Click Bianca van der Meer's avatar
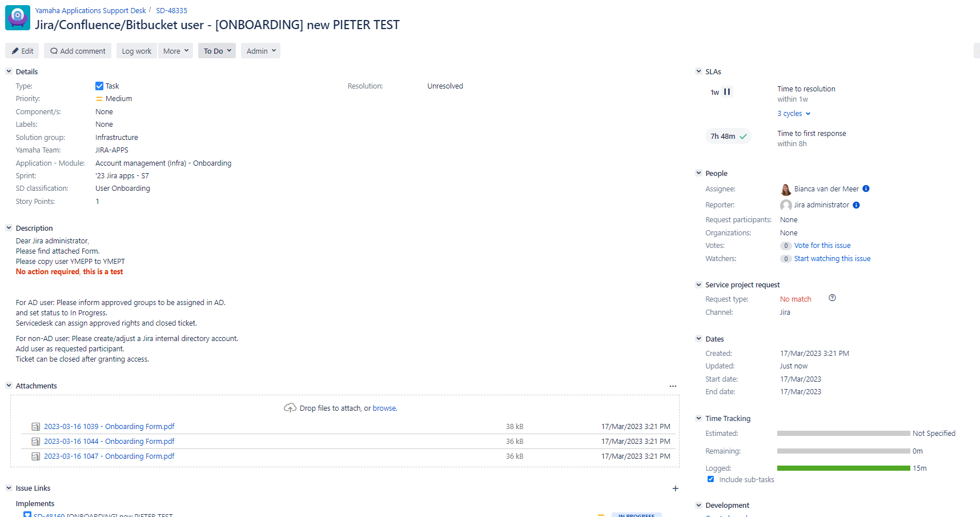980x517 pixels. point(786,189)
